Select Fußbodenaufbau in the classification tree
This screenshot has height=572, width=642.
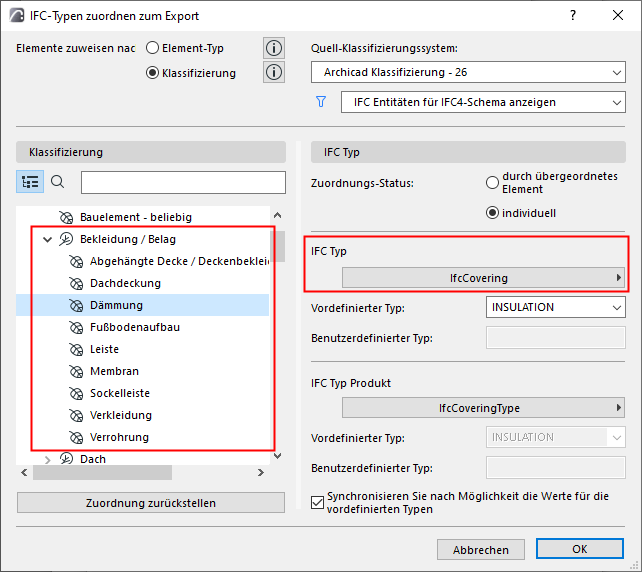135,327
